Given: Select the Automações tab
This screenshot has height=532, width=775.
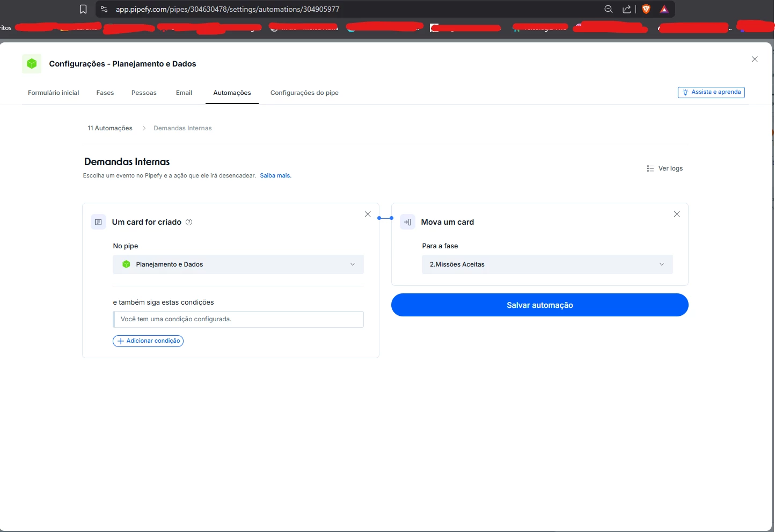Looking at the screenshot, I should (x=232, y=93).
